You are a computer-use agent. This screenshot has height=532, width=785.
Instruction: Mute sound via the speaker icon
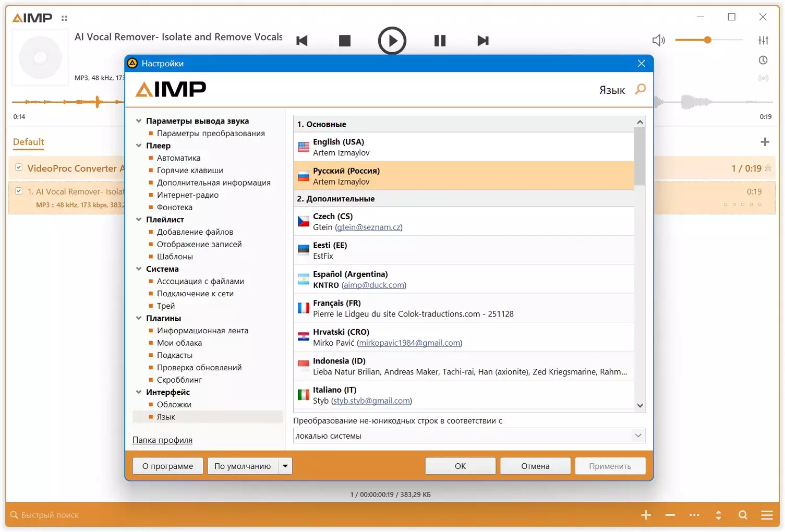coord(659,40)
